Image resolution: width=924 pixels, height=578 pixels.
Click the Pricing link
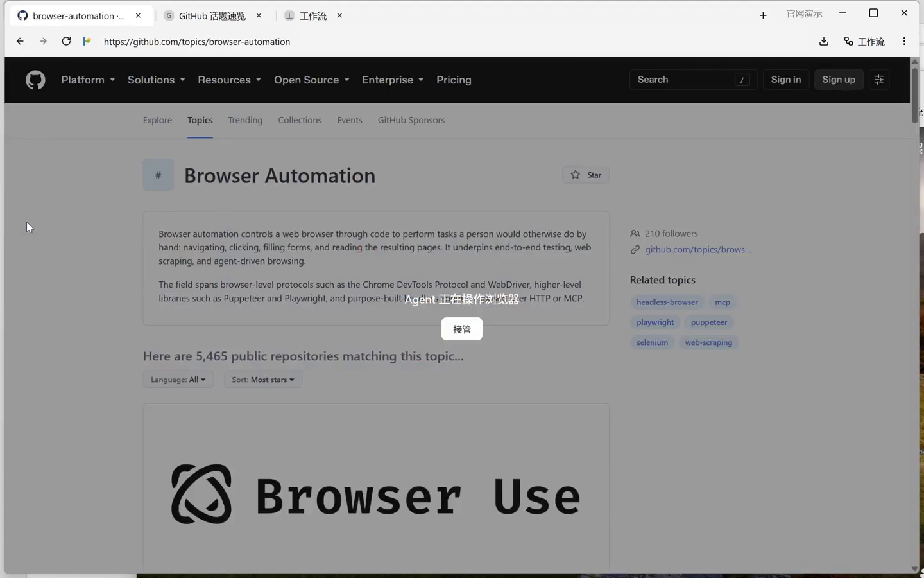pyautogui.click(x=454, y=80)
